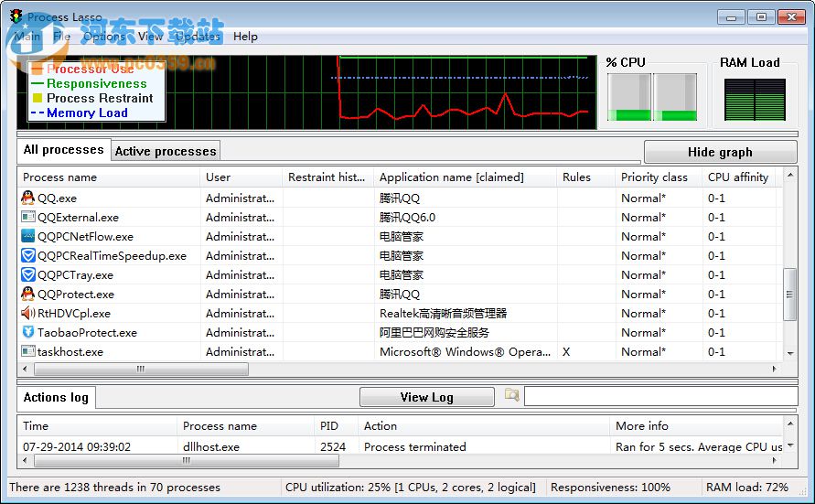
Task: Switch to the Active processes tab
Action: pos(166,151)
